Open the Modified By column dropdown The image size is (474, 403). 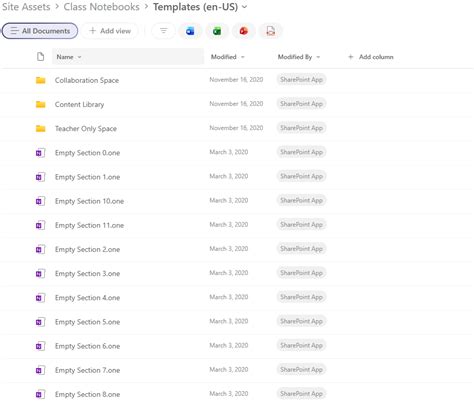(x=318, y=57)
